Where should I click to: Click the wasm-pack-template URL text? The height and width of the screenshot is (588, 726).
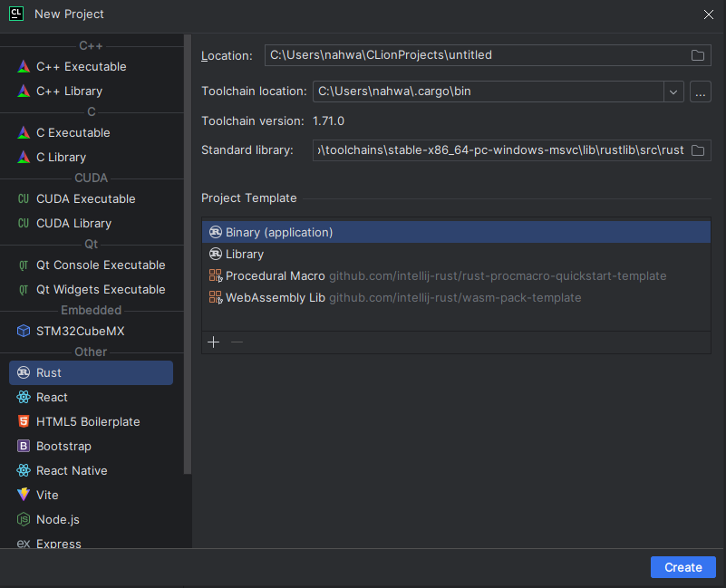(x=455, y=298)
